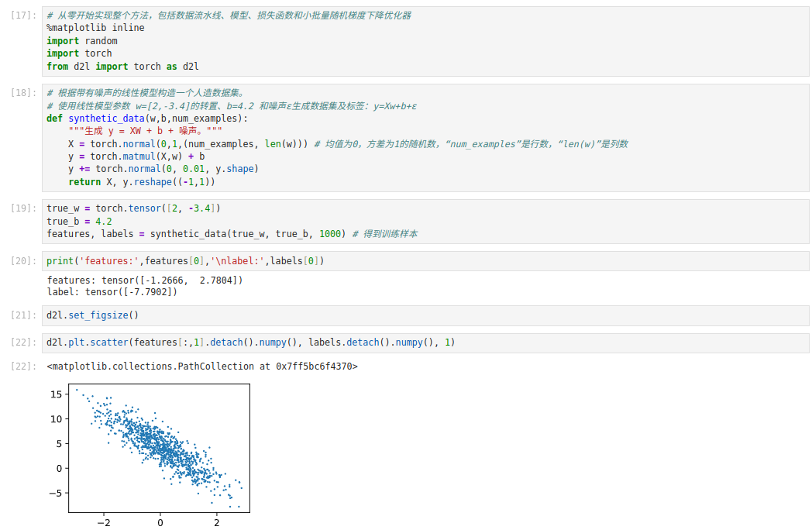
Task: Select the [18] cell prompt
Action: click(x=23, y=93)
